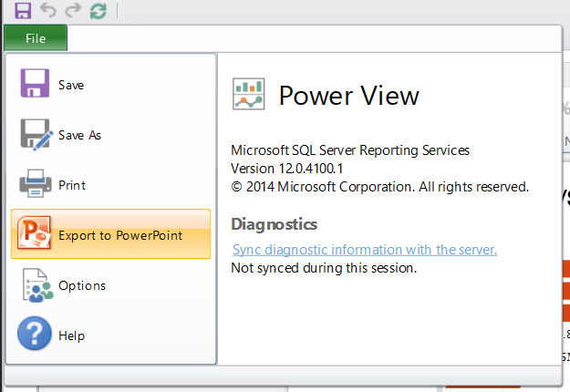Screen dimensions: 570x392
Task: Click the Undo arrow in the top toolbar
Action: point(47,11)
